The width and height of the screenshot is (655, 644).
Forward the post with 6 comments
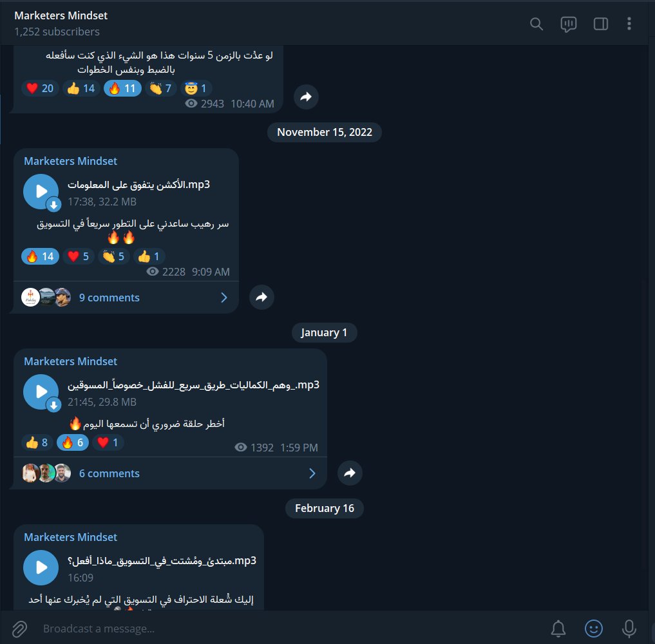click(350, 473)
